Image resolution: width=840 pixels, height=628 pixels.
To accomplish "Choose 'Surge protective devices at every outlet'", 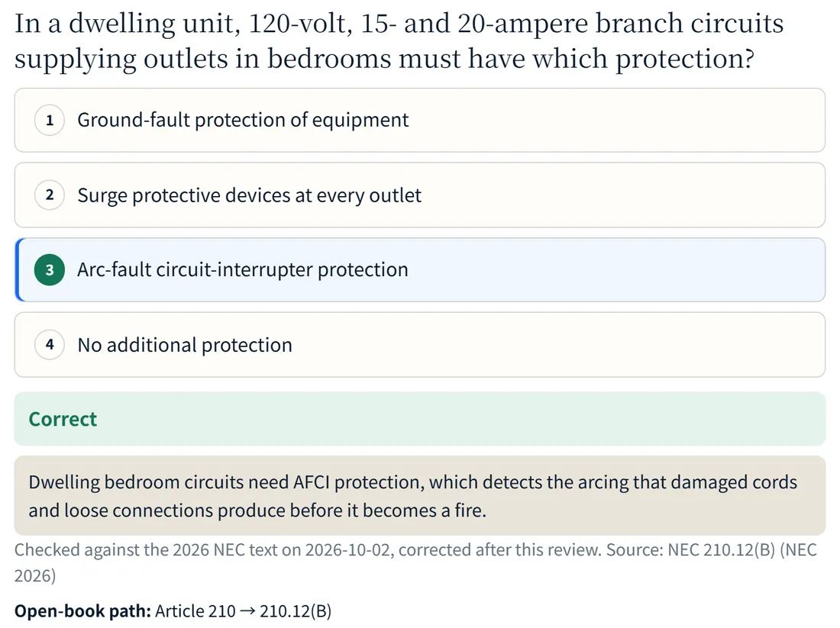I will (x=420, y=195).
